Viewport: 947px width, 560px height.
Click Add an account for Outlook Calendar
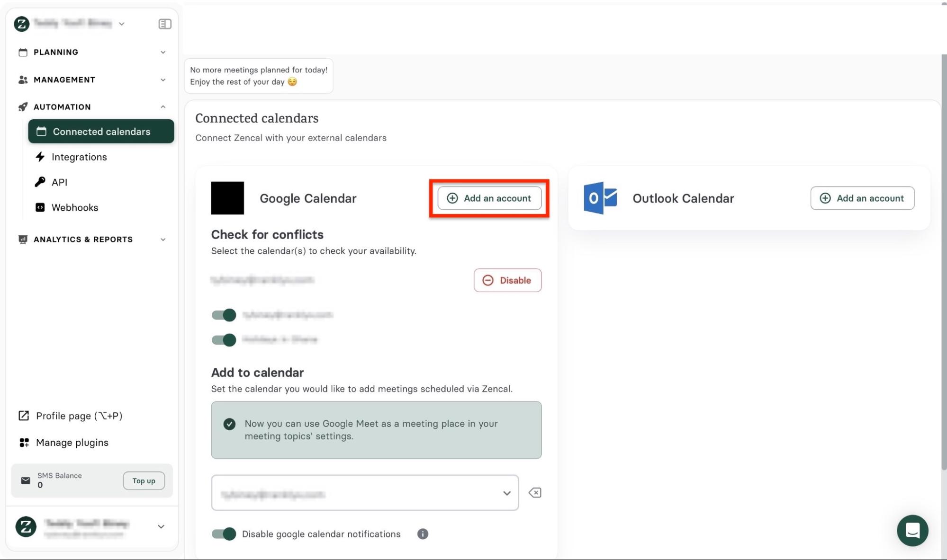coord(862,198)
